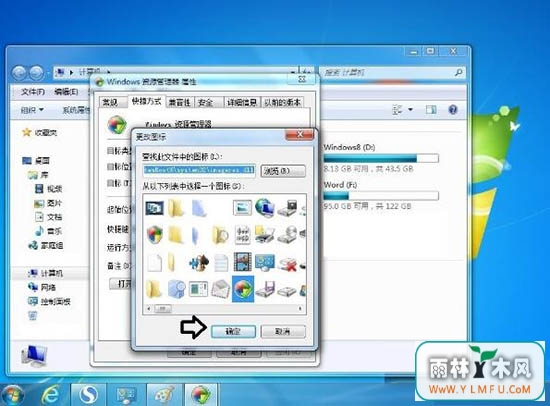Open the help question mark icon
The image size is (550, 406).
[x=453, y=110]
